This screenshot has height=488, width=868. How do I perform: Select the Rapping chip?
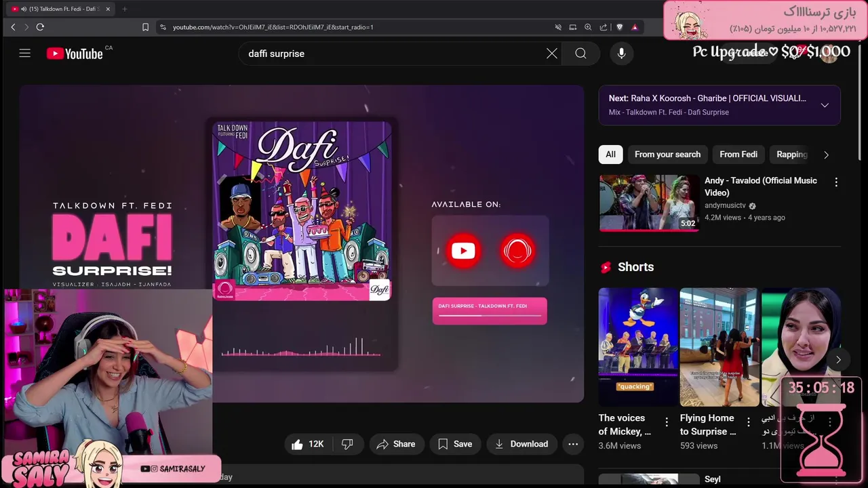click(x=792, y=155)
